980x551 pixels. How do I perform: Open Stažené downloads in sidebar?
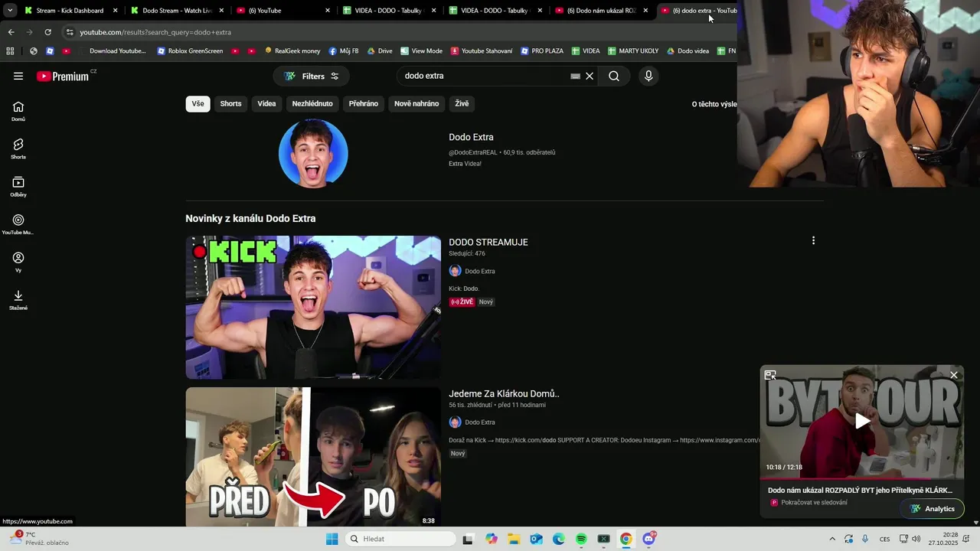(x=18, y=300)
